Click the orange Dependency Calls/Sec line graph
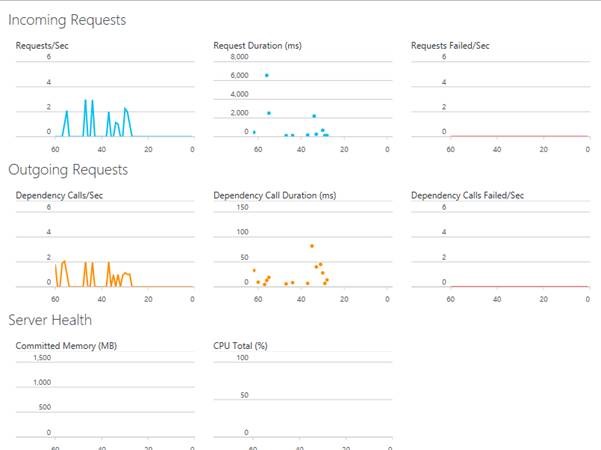This screenshot has width=601, height=450. [x=87, y=272]
